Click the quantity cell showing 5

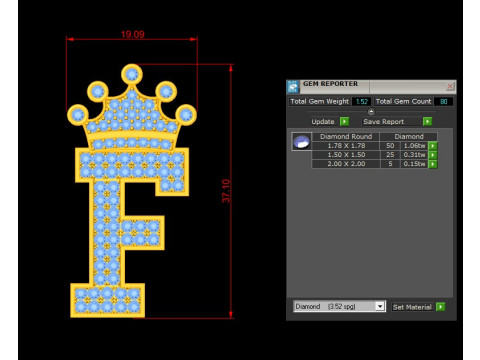390,164
